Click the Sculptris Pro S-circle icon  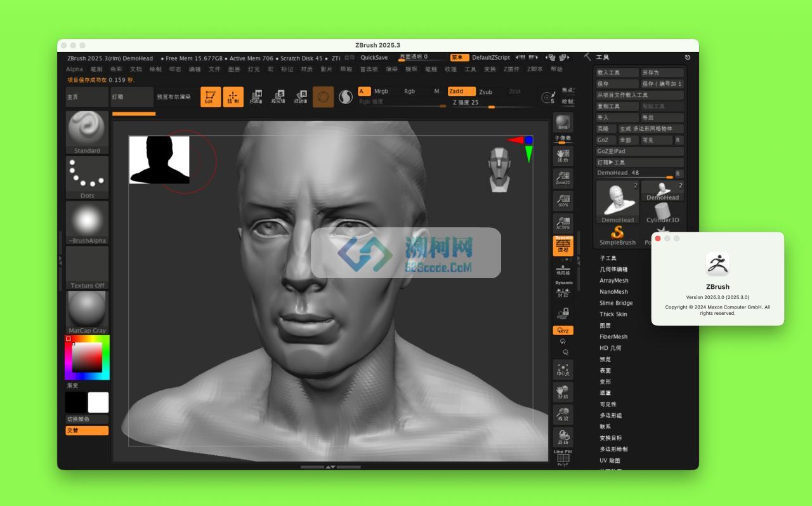[346, 97]
